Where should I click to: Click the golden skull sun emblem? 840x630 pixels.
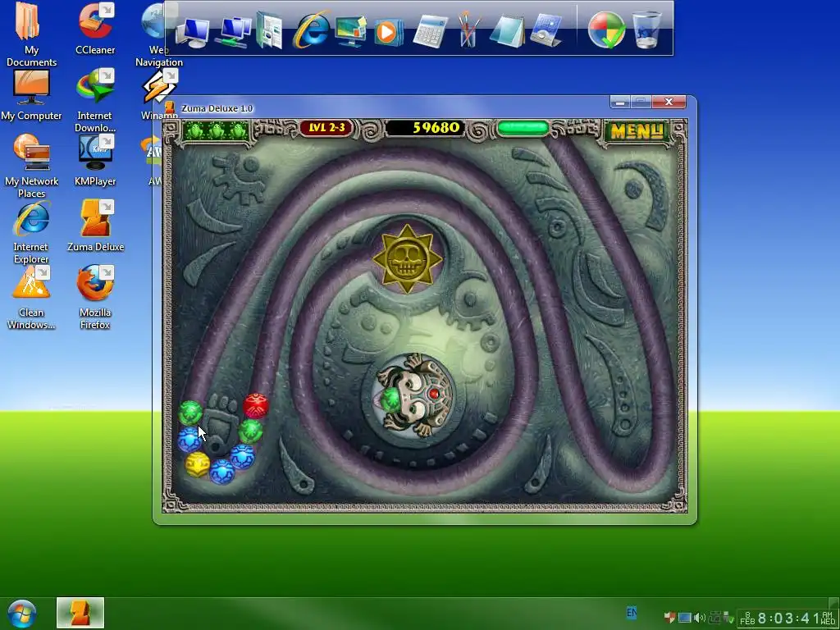[407, 258]
